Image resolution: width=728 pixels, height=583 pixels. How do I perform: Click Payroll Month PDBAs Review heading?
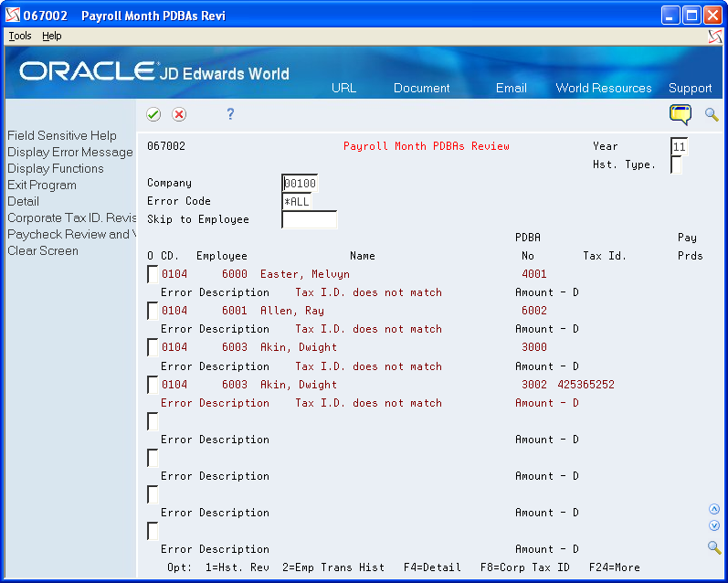pos(427,146)
